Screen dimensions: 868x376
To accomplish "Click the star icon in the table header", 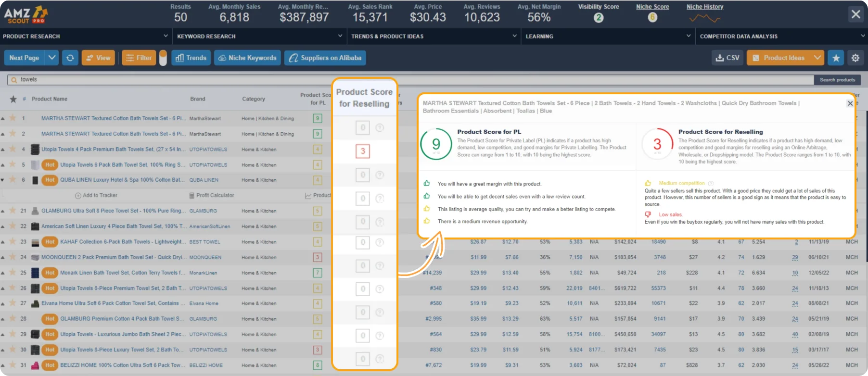I will (x=13, y=99).
